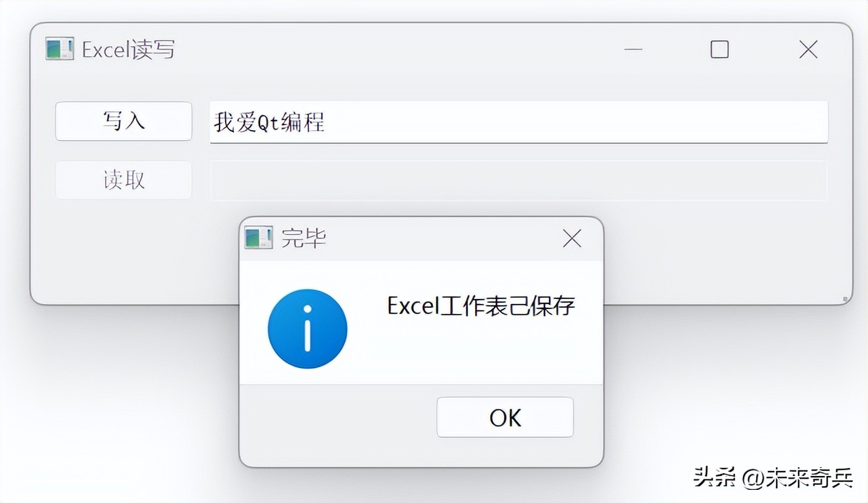The image size is (868, 503).
Task: Minimize the Excel读写 window
Action: click(x=633, y=49)
